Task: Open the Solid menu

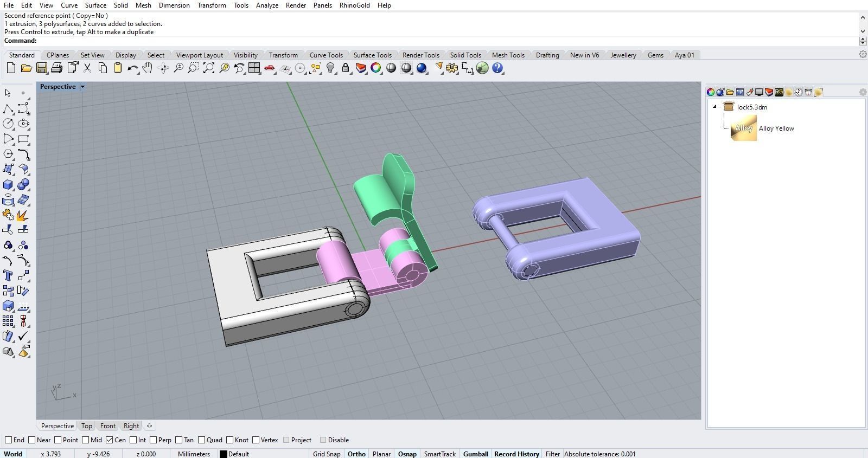Action: (x=120, y=5)
